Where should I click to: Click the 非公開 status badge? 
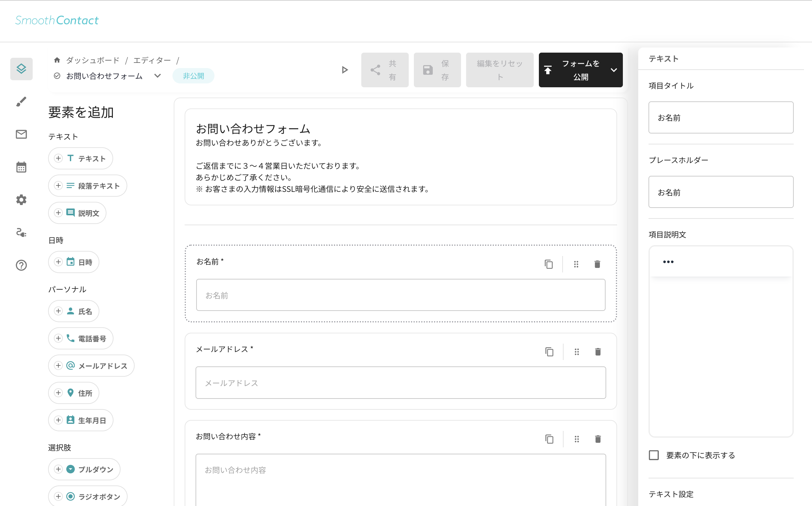pos(193,76)
